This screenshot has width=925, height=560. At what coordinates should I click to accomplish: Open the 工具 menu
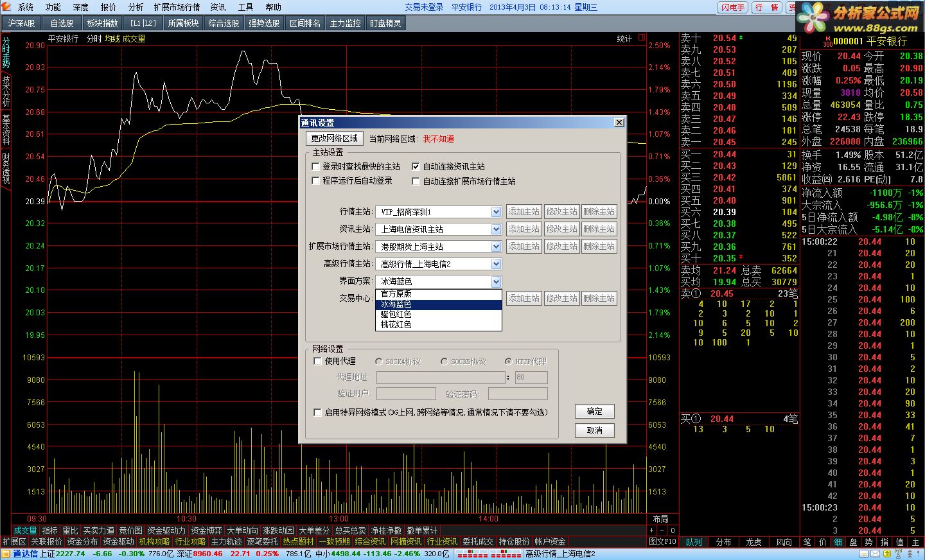(246, 7)
